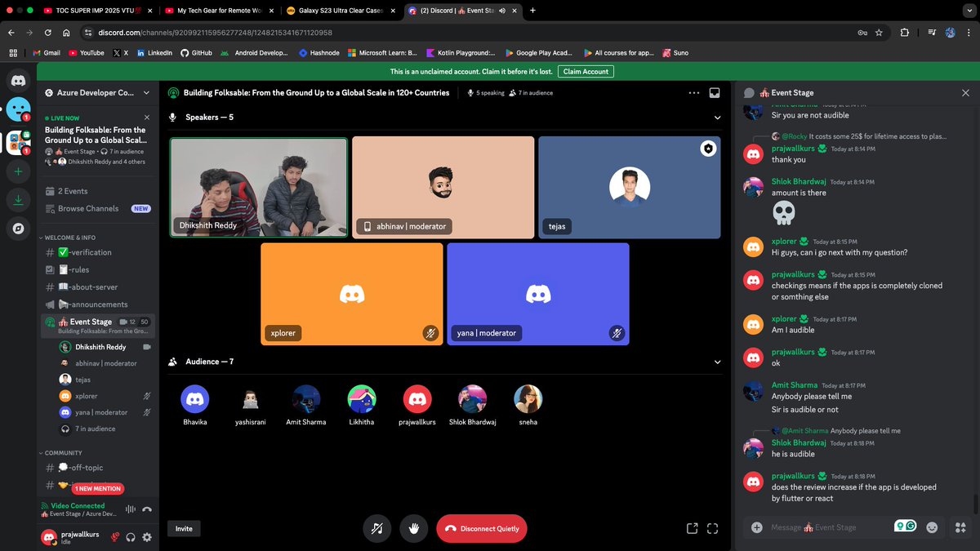
Task: Click Disconnect Quietly button
Action: (481, 528)
